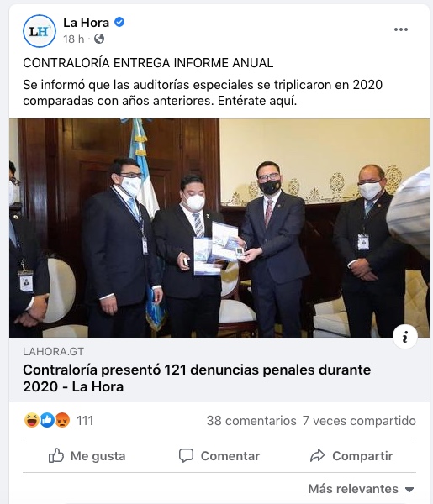The height and width of the screenshot is (504, 433).
Task: Open the La Hora page name link
Action: point(87,23)
